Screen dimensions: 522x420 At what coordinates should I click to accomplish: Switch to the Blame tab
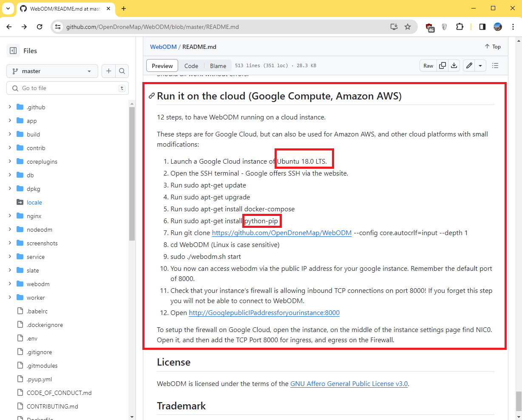click(218, 66)
